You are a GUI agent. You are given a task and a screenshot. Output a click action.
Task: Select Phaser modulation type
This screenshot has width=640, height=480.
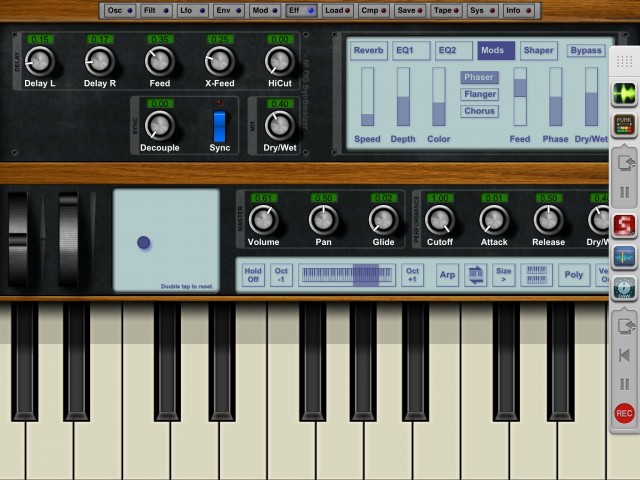click(x=479, y=77)
